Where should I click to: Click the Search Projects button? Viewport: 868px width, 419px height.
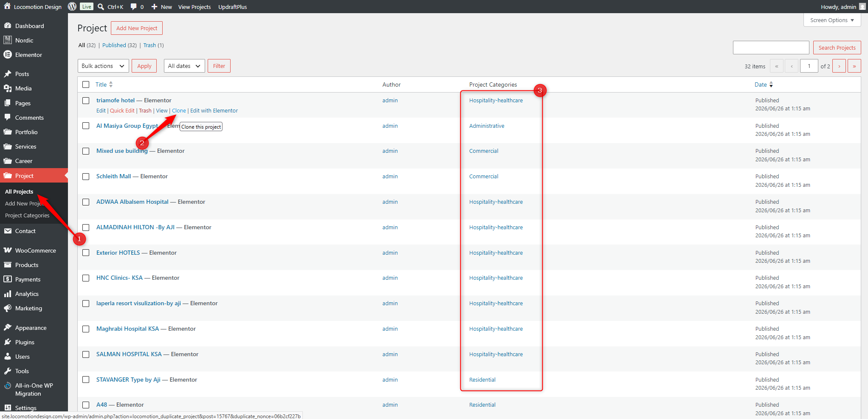click(837, 48)
